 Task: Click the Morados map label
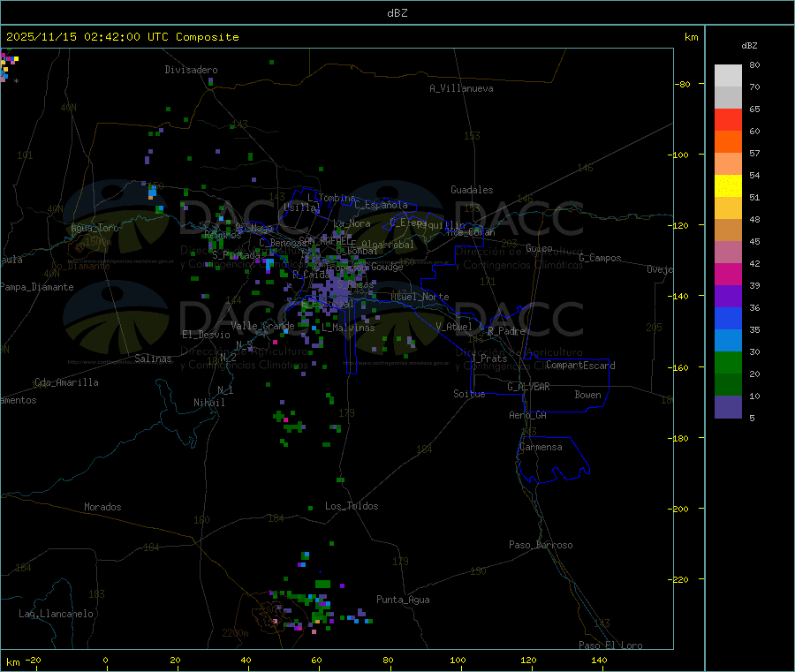(x=103, y=507)
